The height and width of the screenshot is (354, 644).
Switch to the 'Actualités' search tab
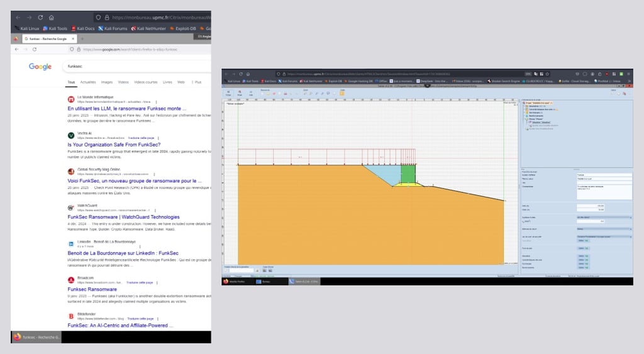(88, 82)
